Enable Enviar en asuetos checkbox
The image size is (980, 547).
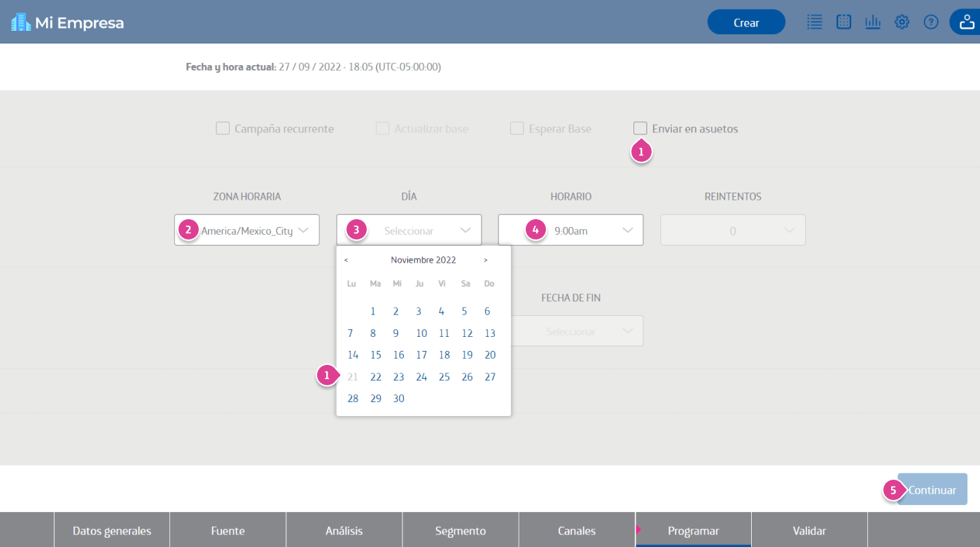[640, 128]
